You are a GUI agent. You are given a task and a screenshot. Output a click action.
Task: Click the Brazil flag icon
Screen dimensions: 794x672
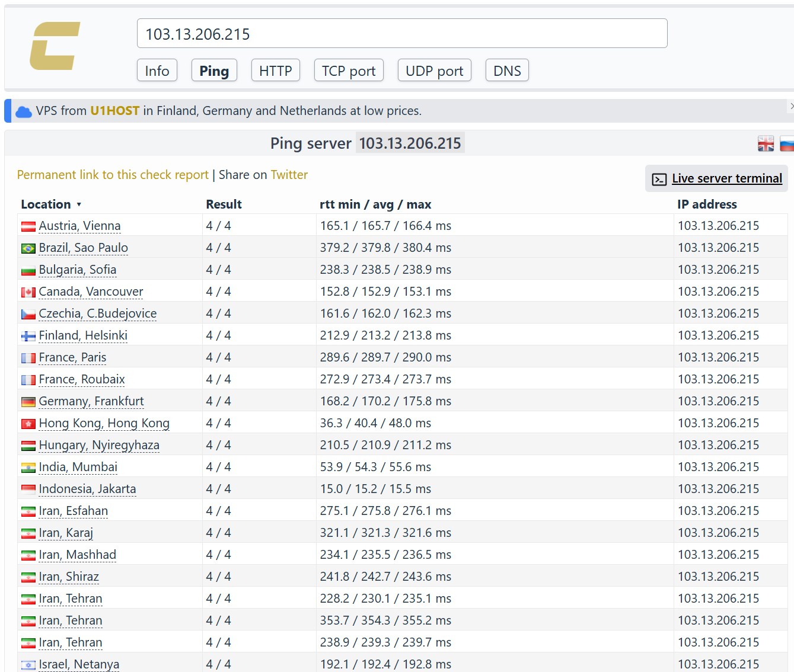28,248
